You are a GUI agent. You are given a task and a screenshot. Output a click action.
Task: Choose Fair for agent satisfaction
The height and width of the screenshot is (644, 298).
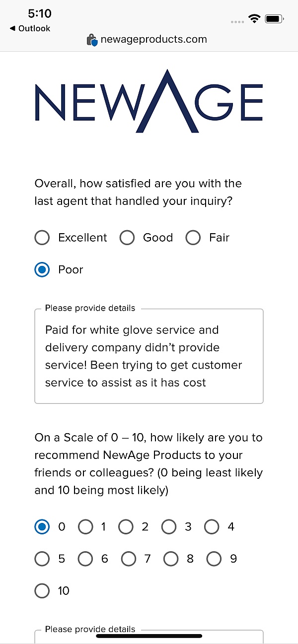[193, 238]
